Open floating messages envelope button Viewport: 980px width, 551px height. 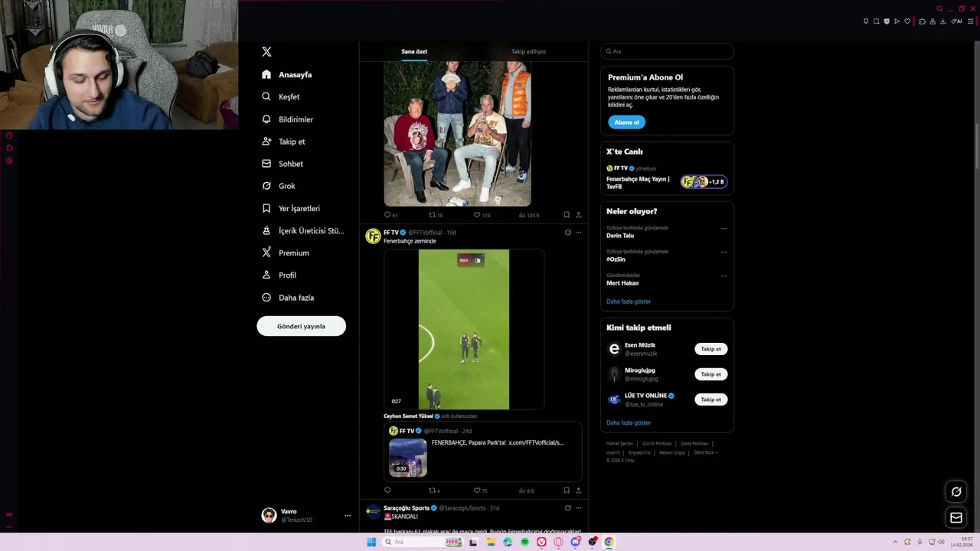point(956,518)
